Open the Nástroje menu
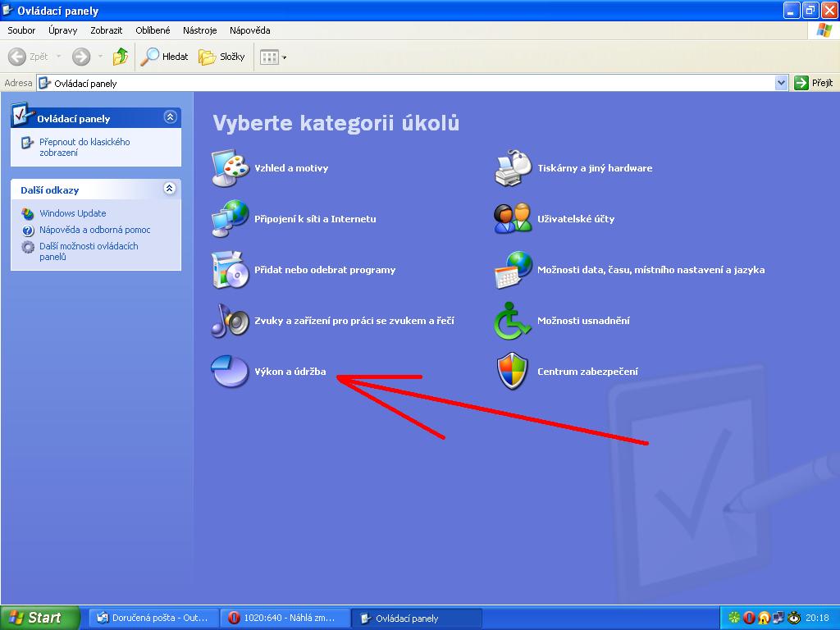 pyautogui.click(x=200, y=30)
